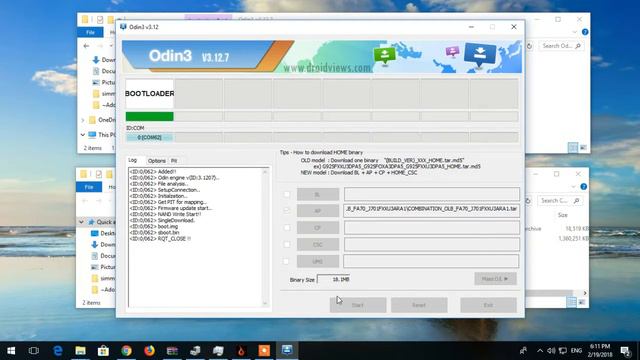Click the 'RQT_CLOSE !!' log line
The width and height of the screenshot is (640, 360).
pos(160,239)
